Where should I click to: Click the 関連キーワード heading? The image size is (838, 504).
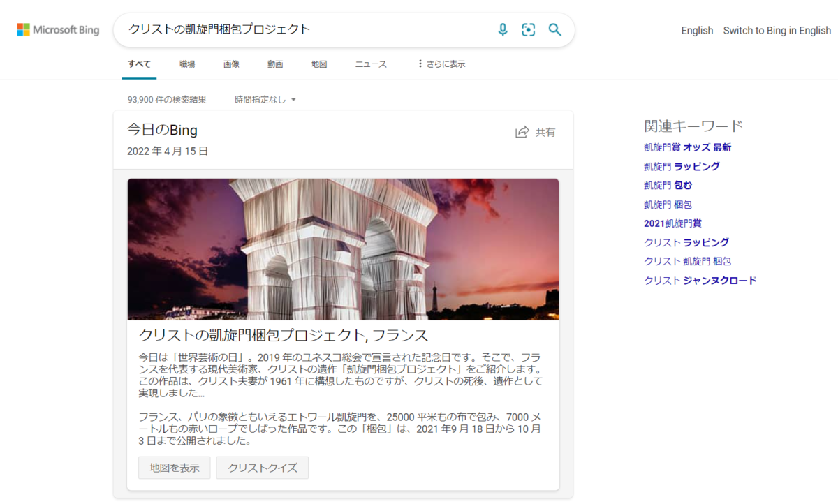693,126
